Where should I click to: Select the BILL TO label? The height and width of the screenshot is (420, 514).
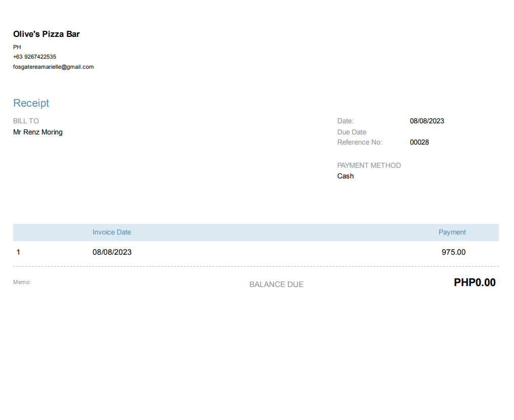click(26, 121)
